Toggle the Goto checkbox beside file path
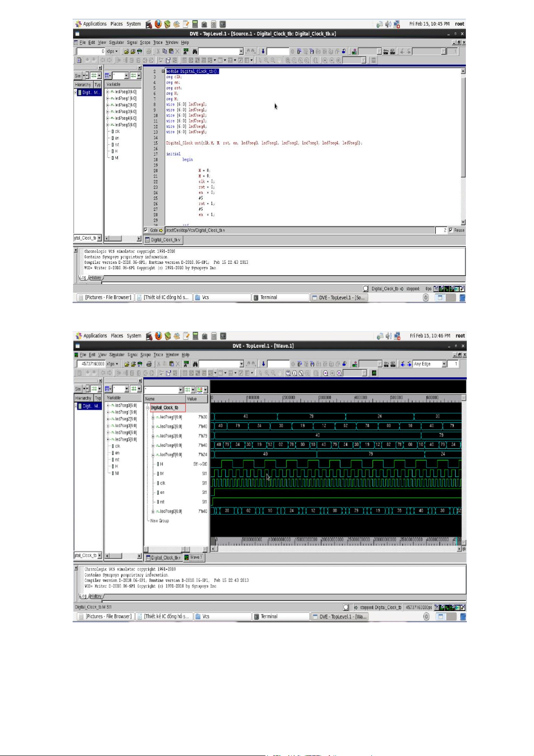The width and height of the screenshot is (534, 756). coord(146,230)
